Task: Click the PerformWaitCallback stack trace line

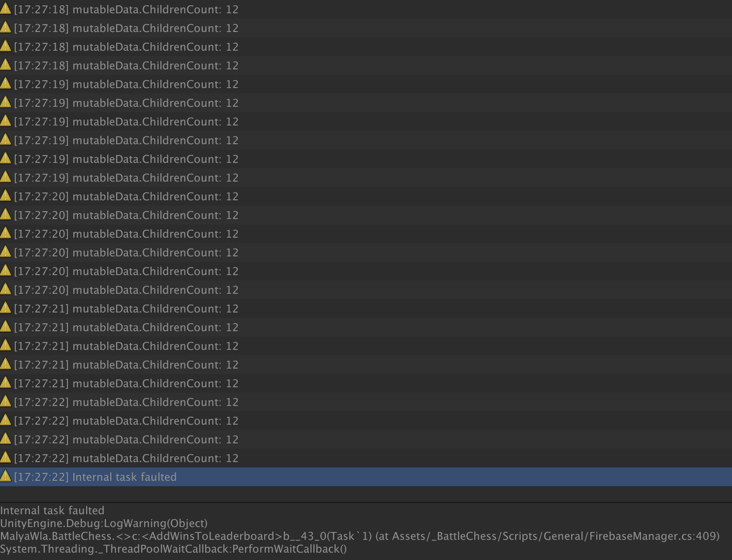Action: 172,549
